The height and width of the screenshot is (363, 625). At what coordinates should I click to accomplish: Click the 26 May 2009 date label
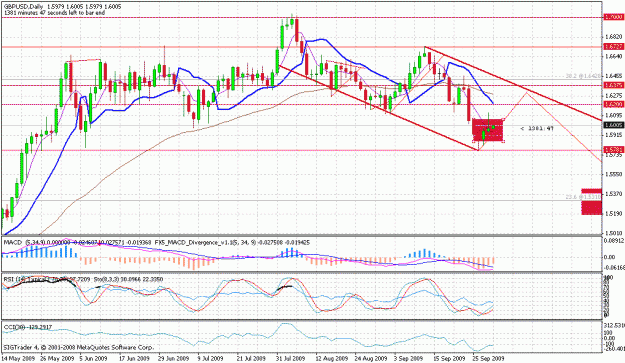56,358
